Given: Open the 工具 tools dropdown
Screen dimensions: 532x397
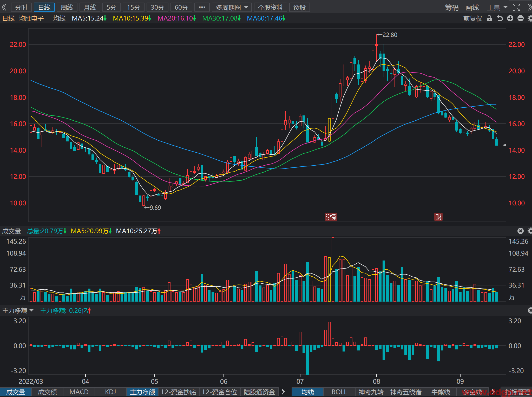Looking at the screenshot, I should [497, 8].
